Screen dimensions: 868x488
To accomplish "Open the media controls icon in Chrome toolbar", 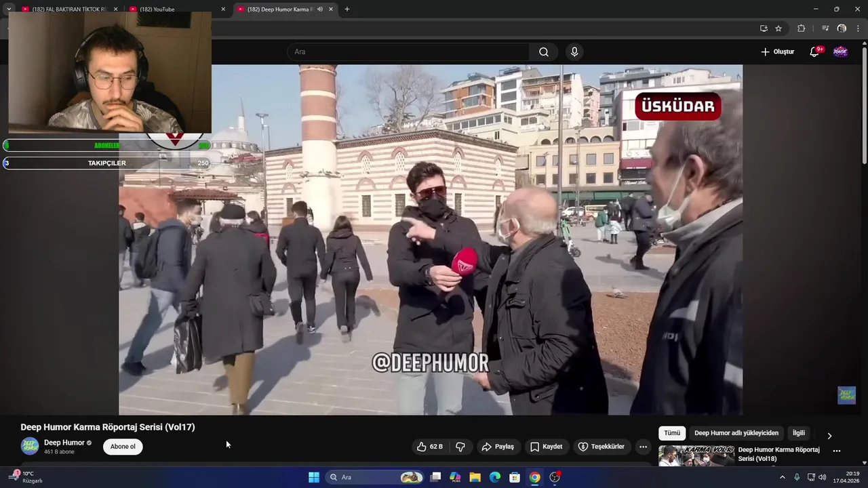I will click(825, 28).
